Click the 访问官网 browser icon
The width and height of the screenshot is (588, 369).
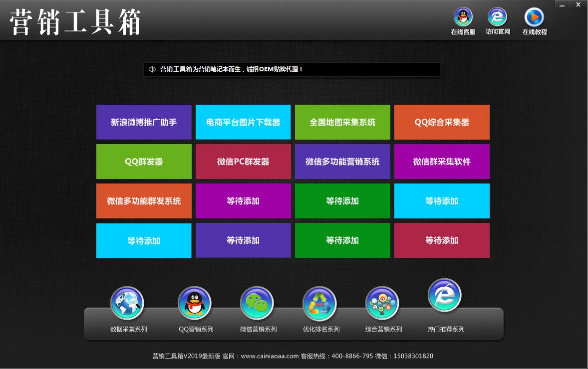click(x=497, y=17)
